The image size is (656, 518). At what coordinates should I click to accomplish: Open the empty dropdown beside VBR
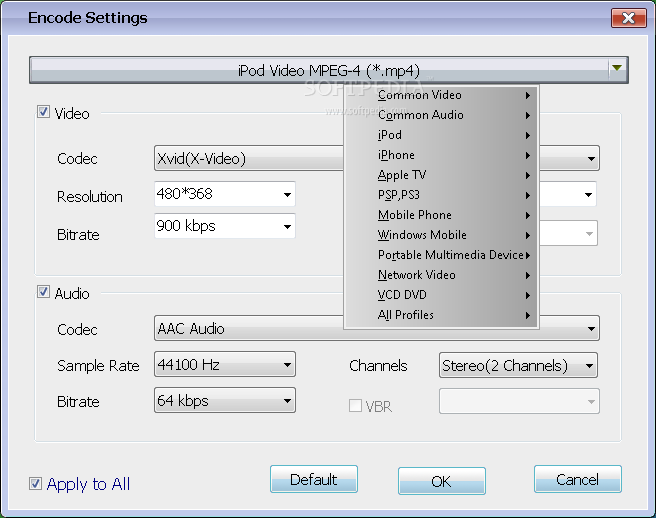[x=519, y=401]
